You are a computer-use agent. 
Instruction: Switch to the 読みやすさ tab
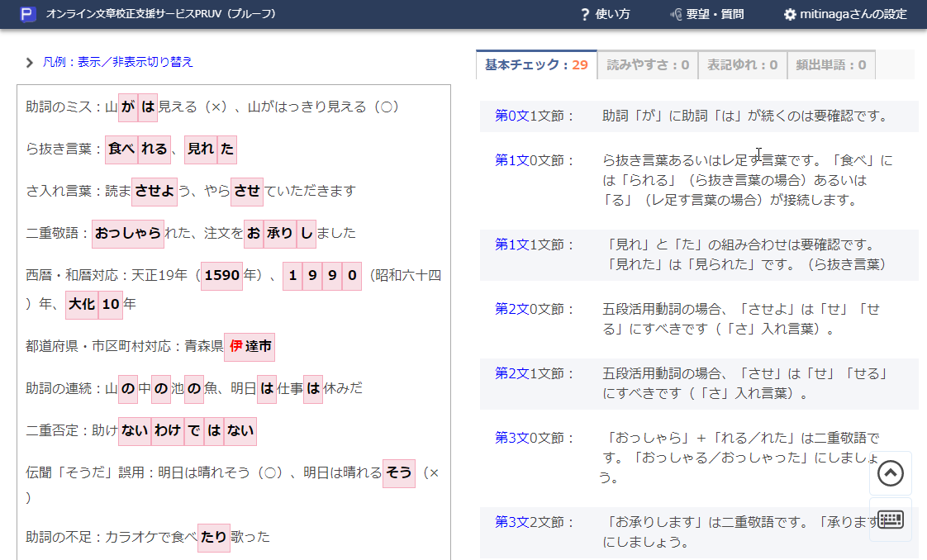(648, 64)
